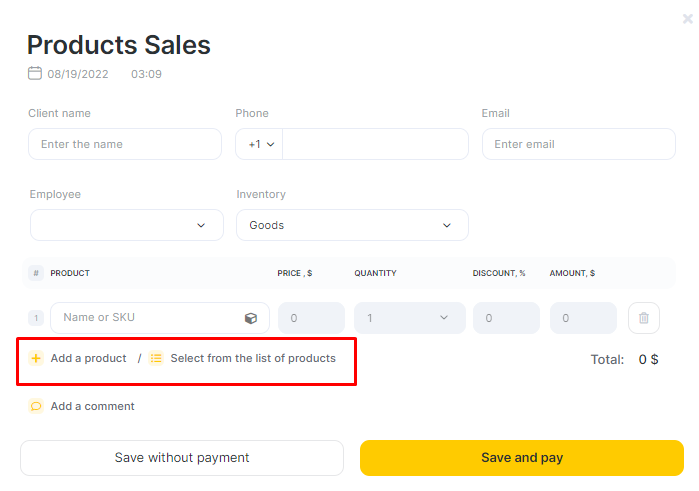Close the Products Sales dialog
The width and height of the screenshot is (699, 491).
[688, 19]
